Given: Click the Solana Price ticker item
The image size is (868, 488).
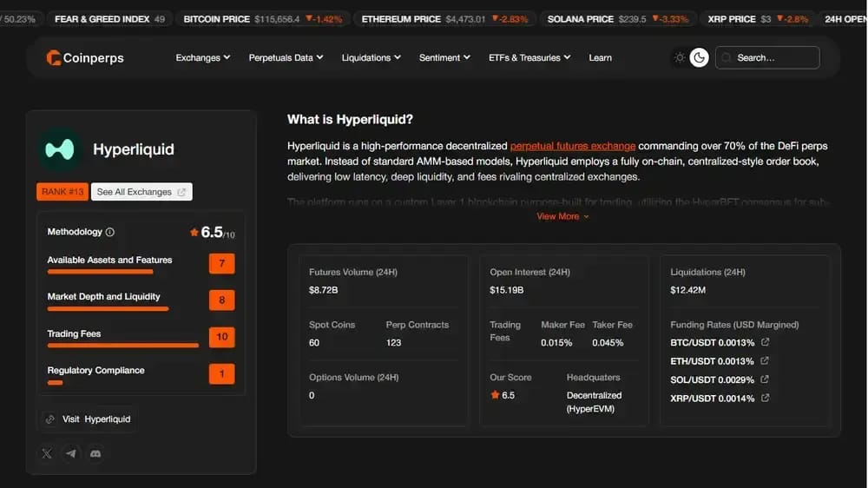Looking at the screenshot, I should [x=617, y=19].
